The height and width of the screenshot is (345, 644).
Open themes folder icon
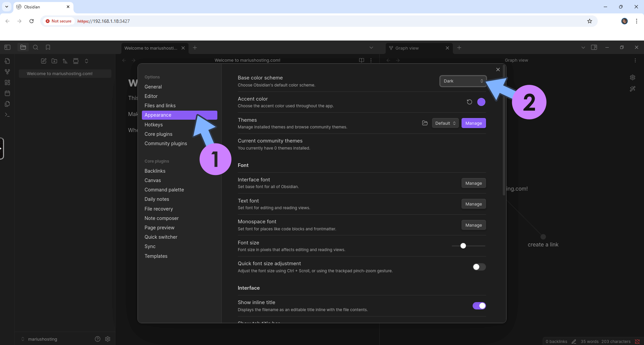[425, 123]
